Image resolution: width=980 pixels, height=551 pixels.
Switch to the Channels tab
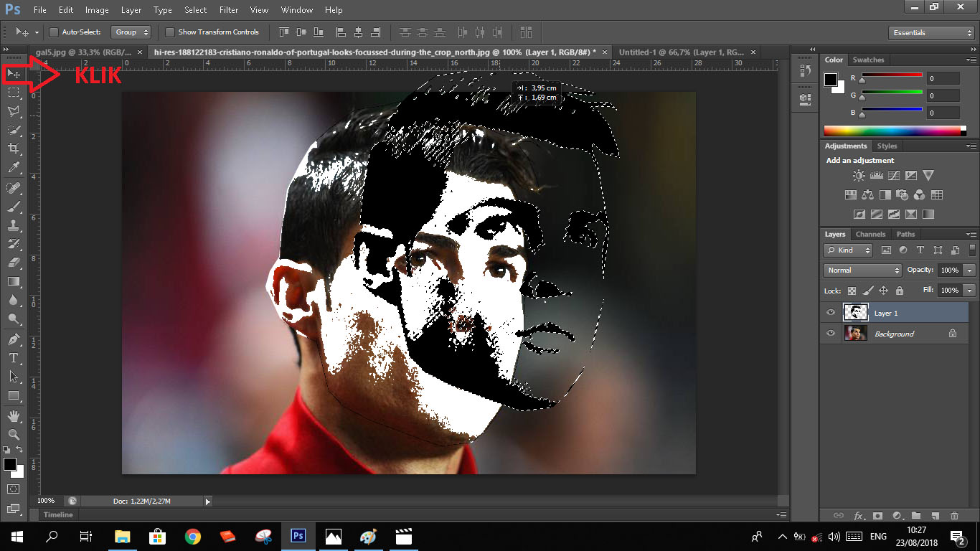(870, 235)
